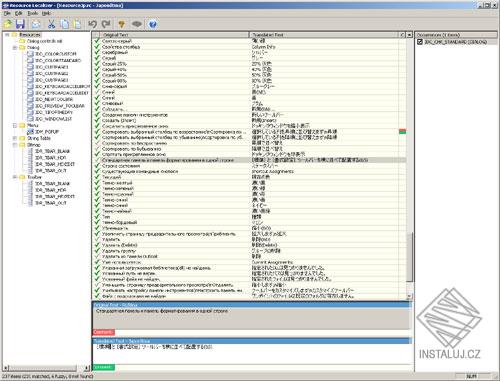
Task: Click the green Comment label under translation
Action: click(103, 367)
